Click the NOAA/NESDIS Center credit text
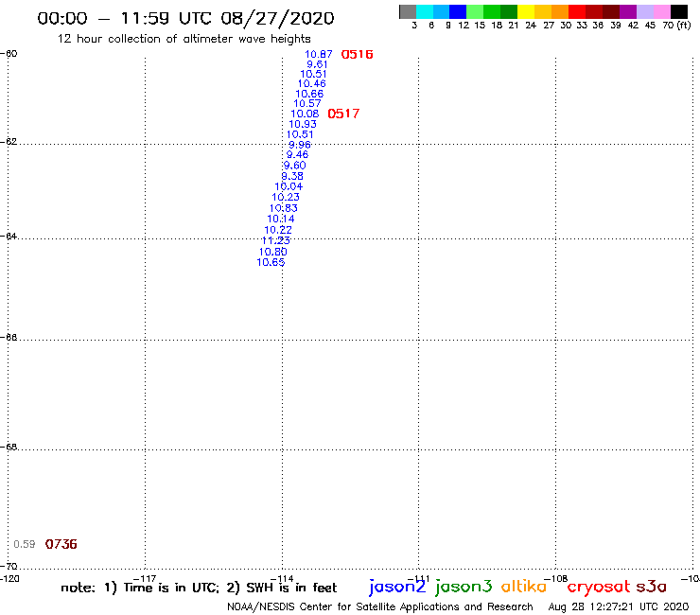Image resolution: width=700 pixels, height=615 pixels. pyautogui.click(x=380, y=606)
